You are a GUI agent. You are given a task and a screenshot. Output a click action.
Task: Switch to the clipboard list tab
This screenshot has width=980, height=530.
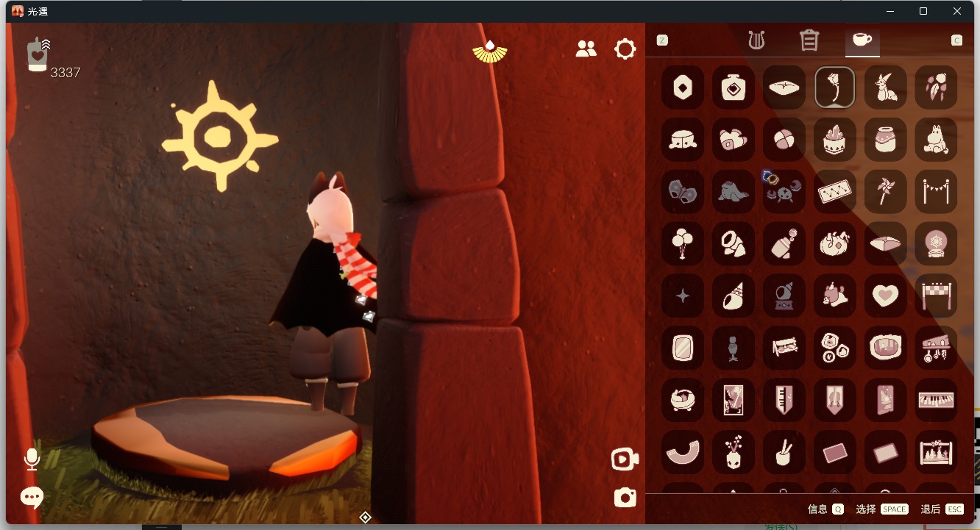tap(809, 40)
